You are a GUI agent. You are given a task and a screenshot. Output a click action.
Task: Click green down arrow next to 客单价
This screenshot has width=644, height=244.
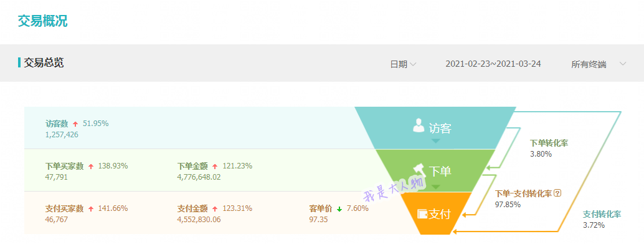[339, 209]
